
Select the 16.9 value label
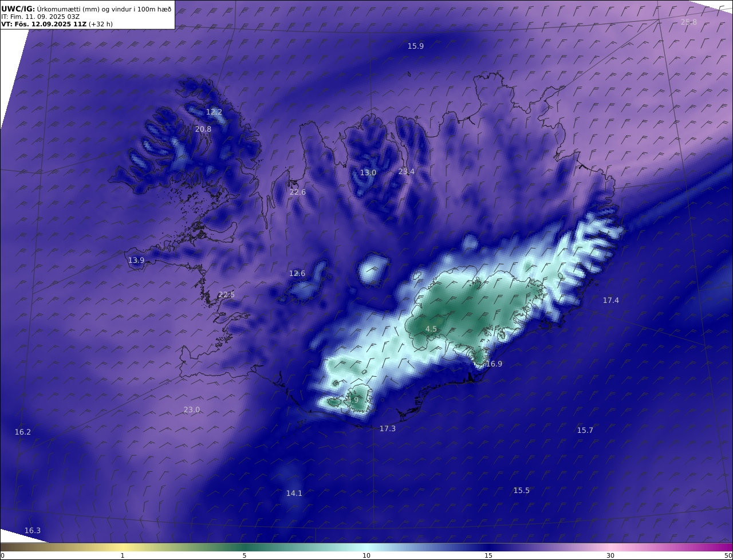click(x=494, y=364)
